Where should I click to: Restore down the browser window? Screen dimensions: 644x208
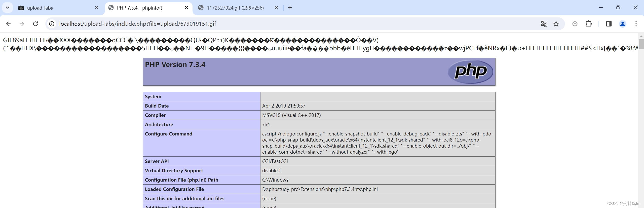pyautogui.click(x=618, y=8)
